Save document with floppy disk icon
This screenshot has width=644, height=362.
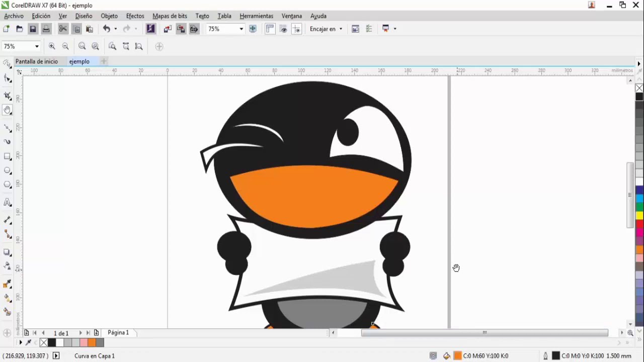click(x=33, y=29)
